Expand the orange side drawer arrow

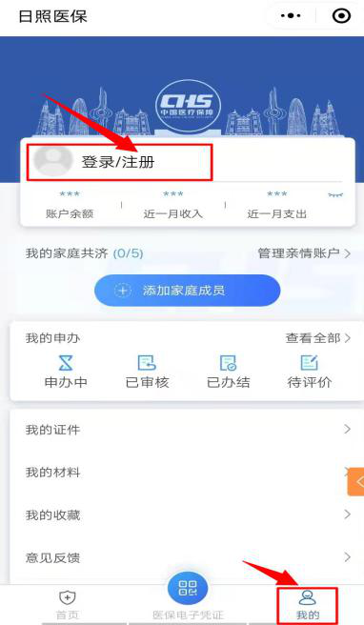click(356, 481)
